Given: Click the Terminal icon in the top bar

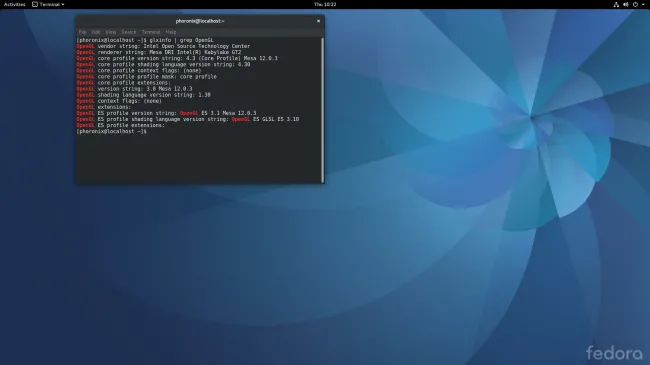Looking at the screenshot, I should point(35,4).
